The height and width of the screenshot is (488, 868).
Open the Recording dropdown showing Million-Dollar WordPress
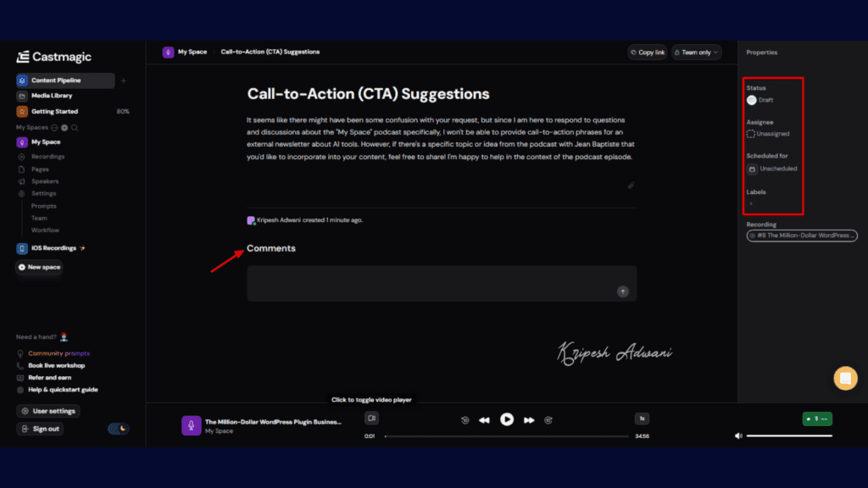(x=801, y=236)
